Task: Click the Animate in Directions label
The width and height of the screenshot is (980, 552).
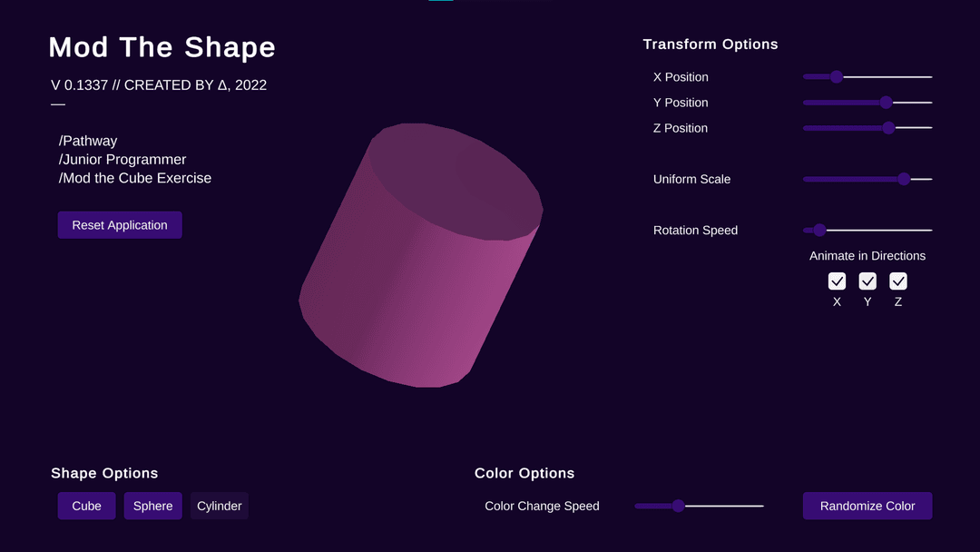Action: coord(867,256)
